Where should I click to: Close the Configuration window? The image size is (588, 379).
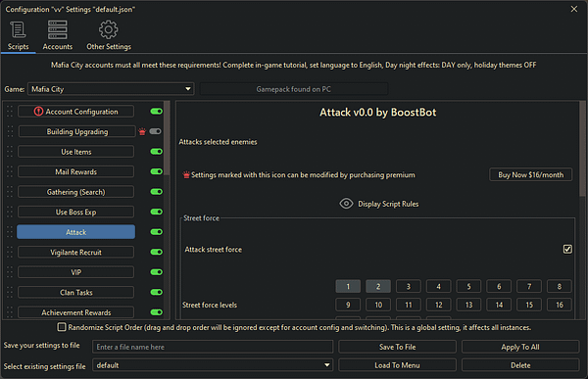[574, 9]
